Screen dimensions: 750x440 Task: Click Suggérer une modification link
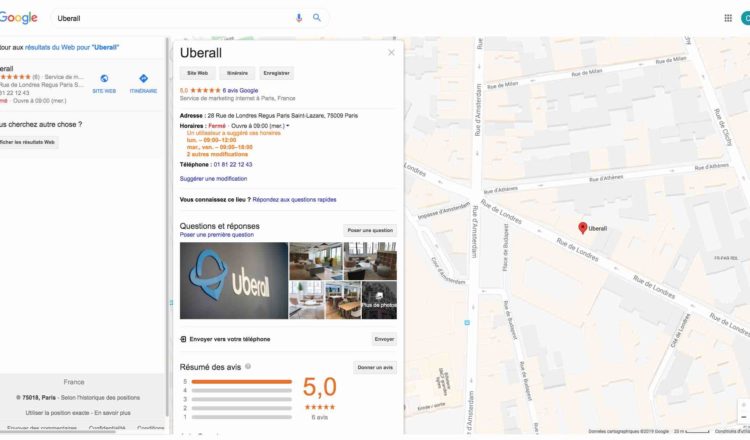(213, 179)
